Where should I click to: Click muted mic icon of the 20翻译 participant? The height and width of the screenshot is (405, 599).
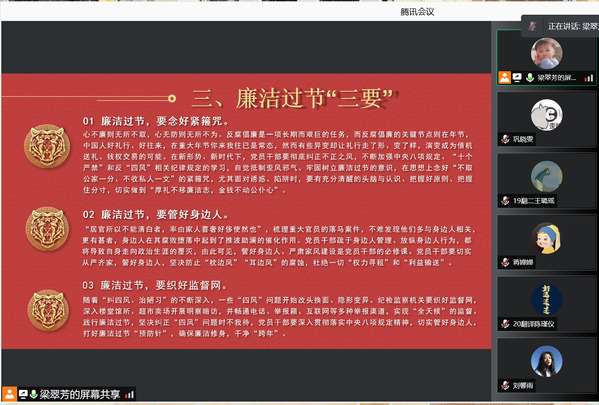coord(505,324)
